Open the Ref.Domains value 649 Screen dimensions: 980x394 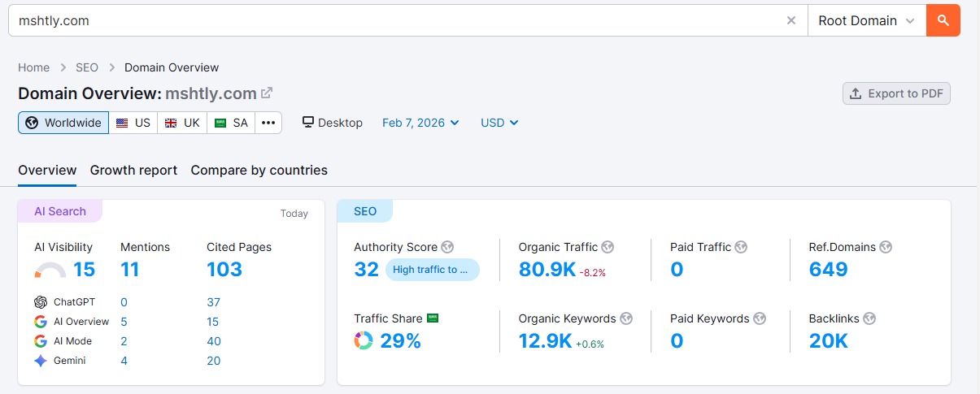(x=829, y=270)
